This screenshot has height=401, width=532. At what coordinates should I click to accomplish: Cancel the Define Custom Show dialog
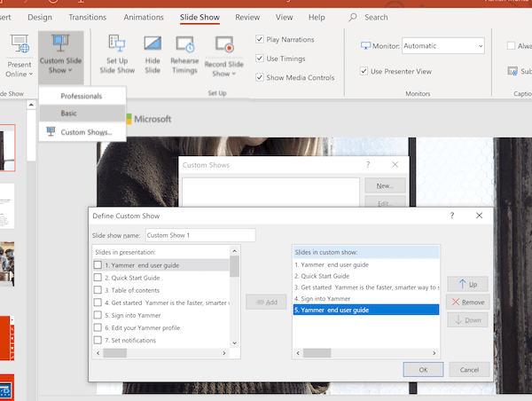tap(469, 369)
